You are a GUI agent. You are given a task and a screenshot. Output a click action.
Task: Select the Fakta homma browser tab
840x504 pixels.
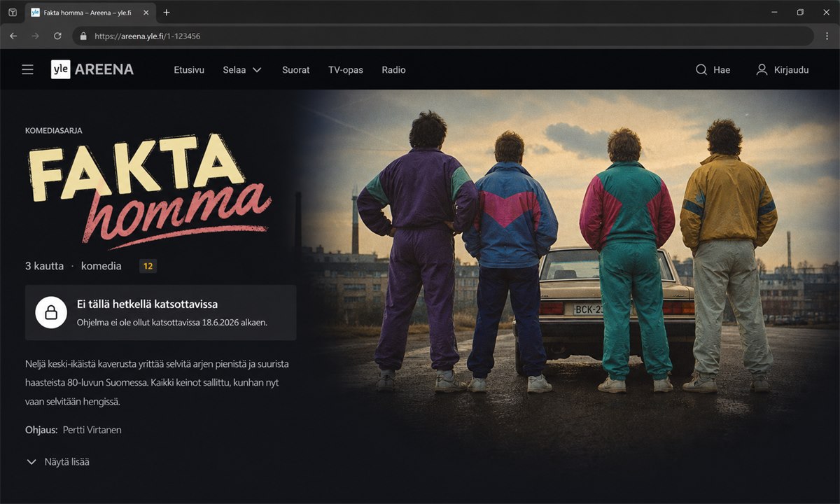point(90,13)
